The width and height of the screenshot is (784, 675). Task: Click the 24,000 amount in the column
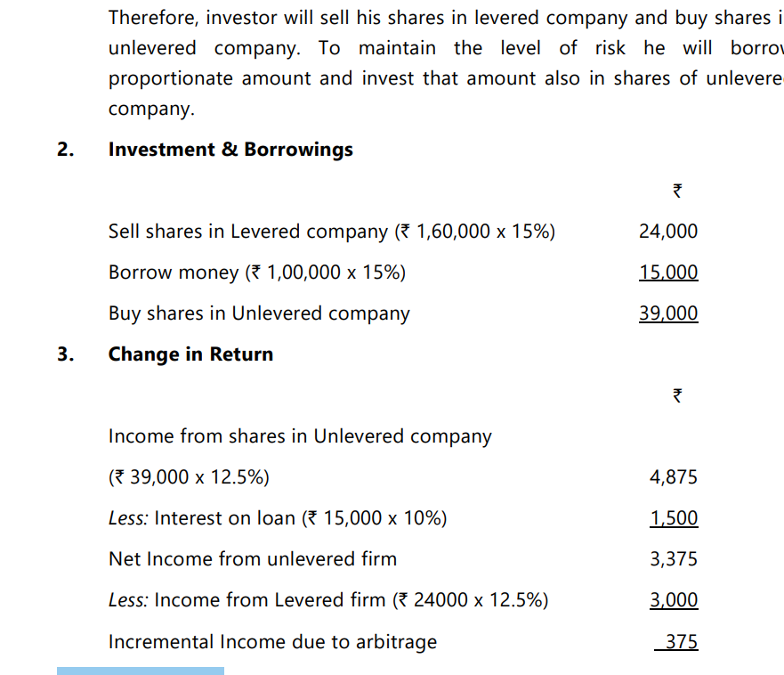pyautogui.click(x=668, y=232)
